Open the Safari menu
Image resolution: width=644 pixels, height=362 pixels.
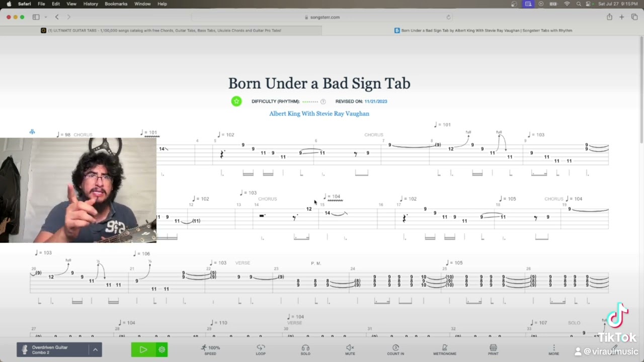(x=25, y=4)
